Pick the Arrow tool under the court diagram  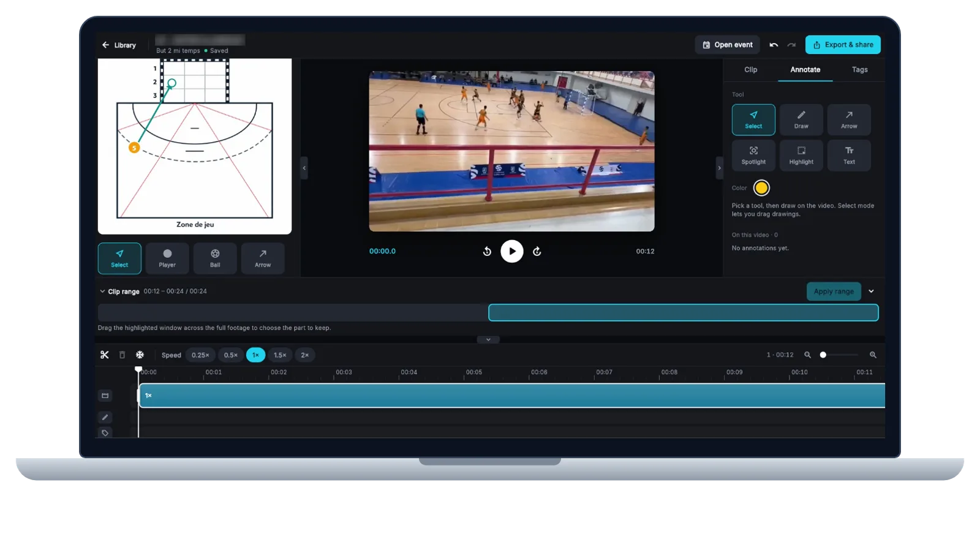[x=263, y=258]
